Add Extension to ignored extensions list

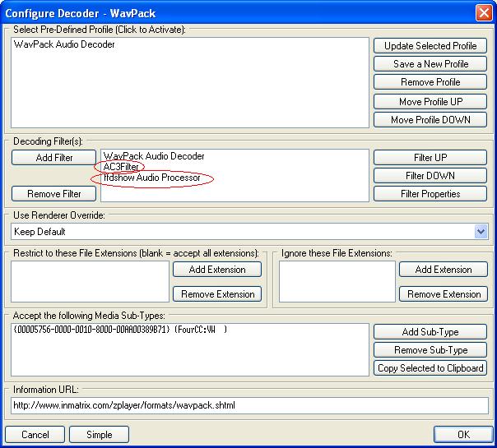444,270
